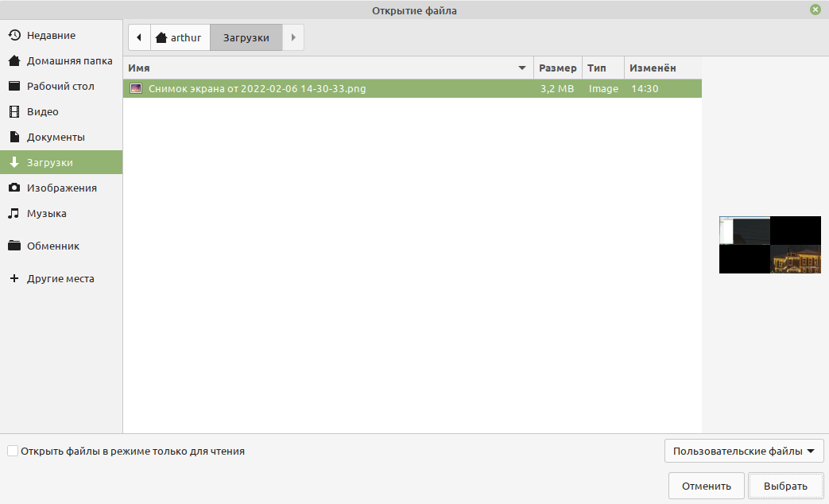Open the file type filter dropdown
Viewport: 829px width, 504px height.
(x=743, y=452)
